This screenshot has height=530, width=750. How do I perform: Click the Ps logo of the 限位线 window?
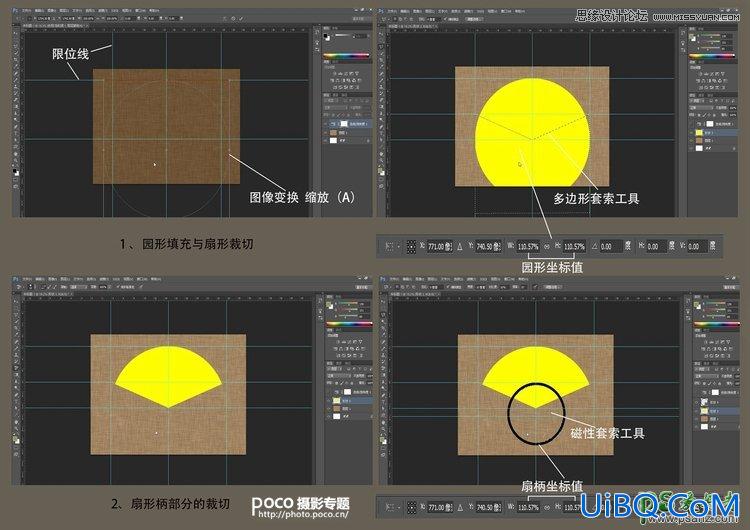pyautogui.click(x=15, y=10)
